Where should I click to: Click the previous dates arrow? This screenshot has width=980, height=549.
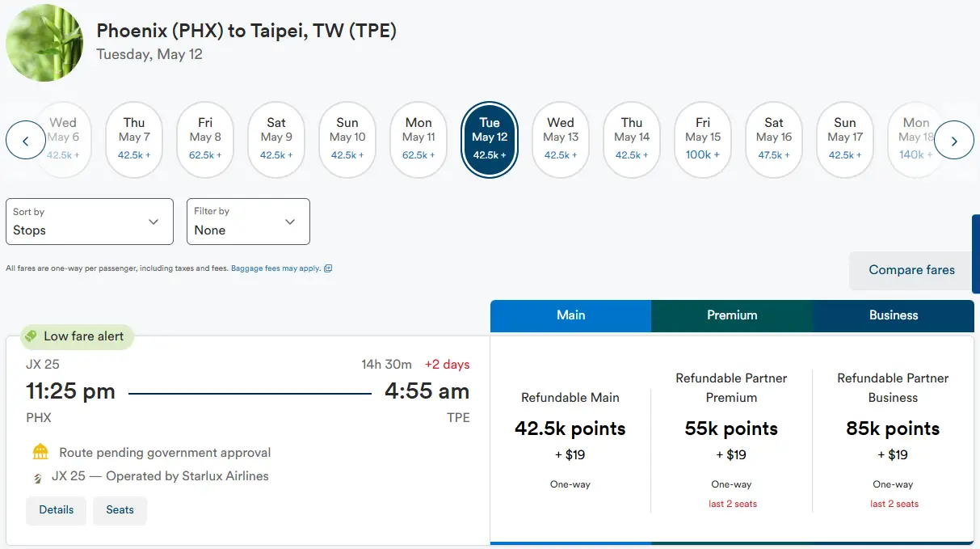pyautogui.click(x=26, y=141)
